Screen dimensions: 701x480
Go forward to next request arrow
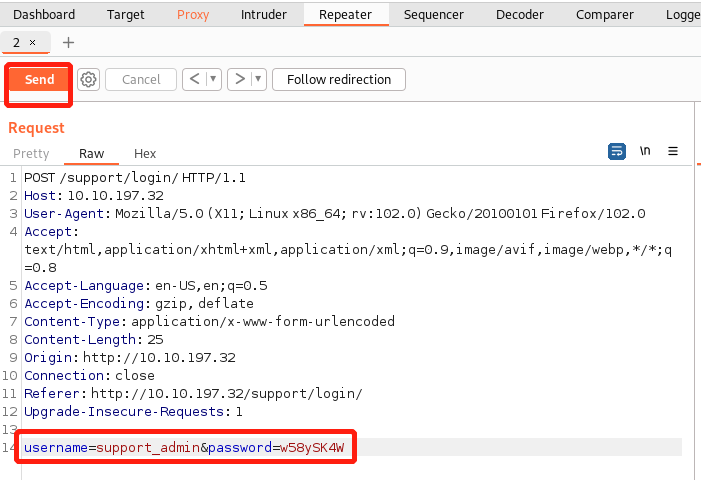point(238,80)
